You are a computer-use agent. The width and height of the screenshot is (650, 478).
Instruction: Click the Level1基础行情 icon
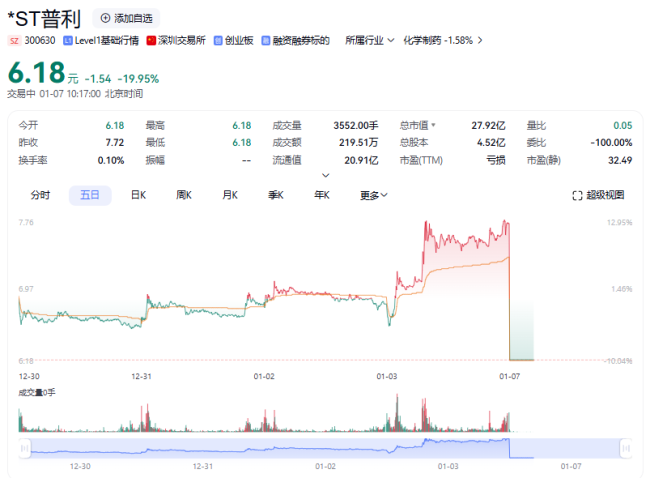tap(68, 41)
